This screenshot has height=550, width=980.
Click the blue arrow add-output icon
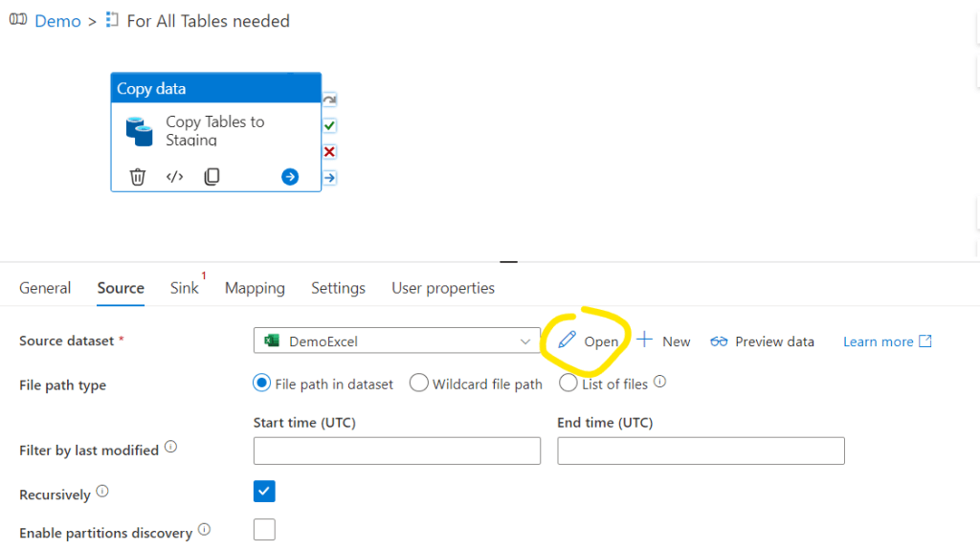tap(290, 177)
